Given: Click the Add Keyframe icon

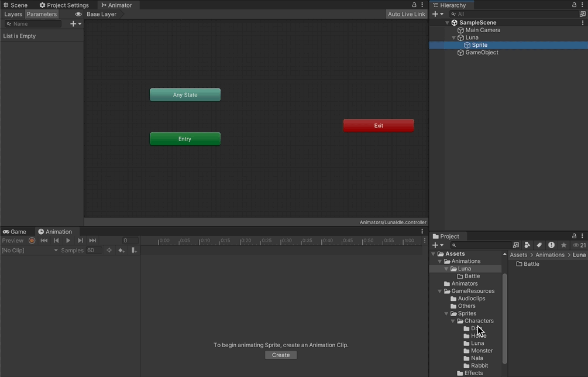Looking at the screenshot, I should (121, 250).
